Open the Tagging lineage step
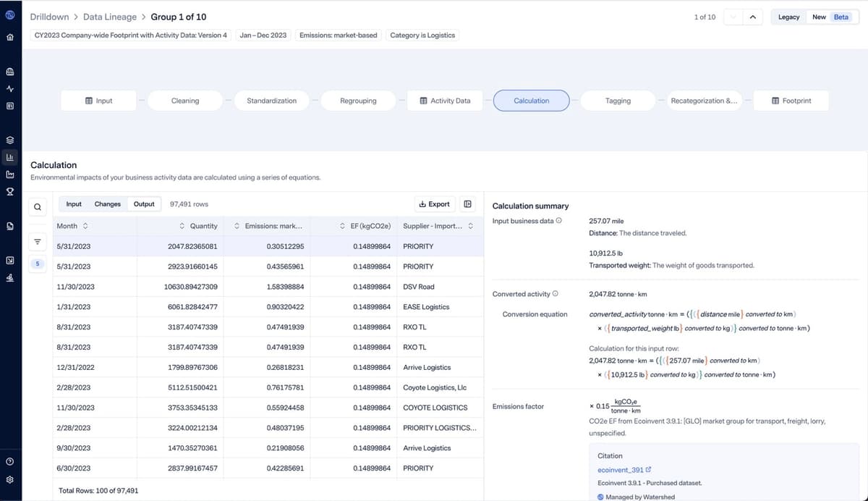The width and height of the screenshot is (868, 501). click(618, 101)
